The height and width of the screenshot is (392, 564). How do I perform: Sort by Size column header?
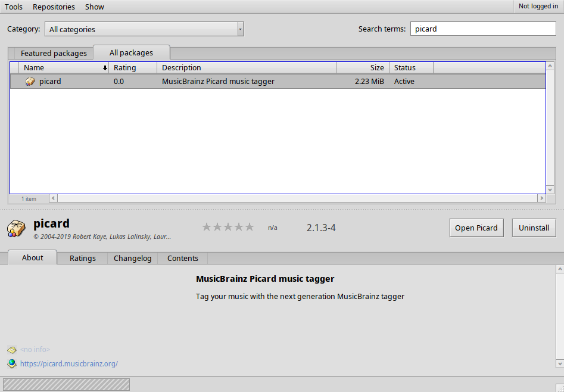363,68
